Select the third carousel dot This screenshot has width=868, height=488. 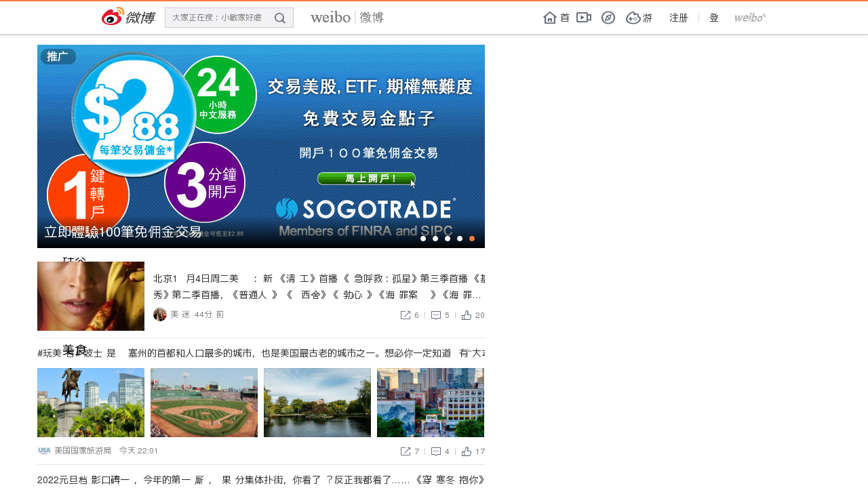[x=448, y=239]
